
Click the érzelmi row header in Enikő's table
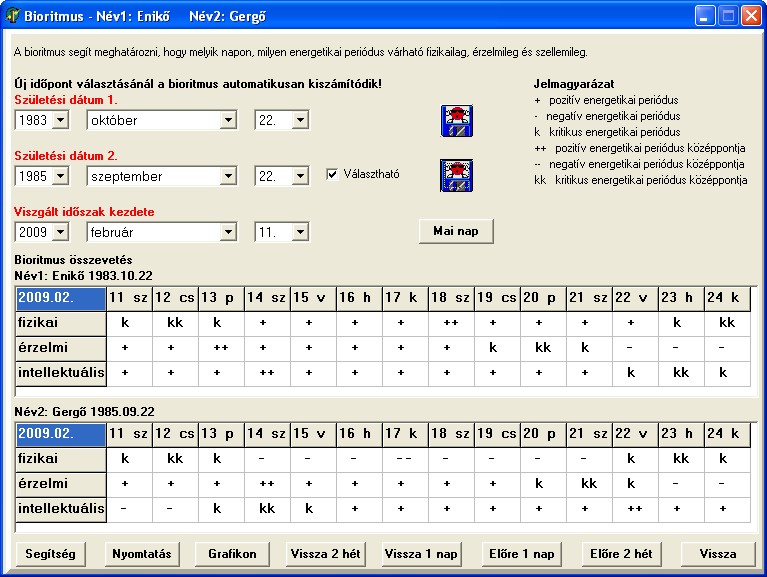61,348
